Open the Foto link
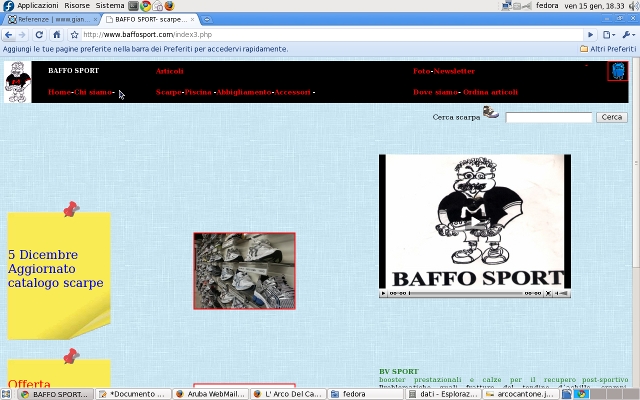Viewport: 640px width, 400px height. (421, 71)
